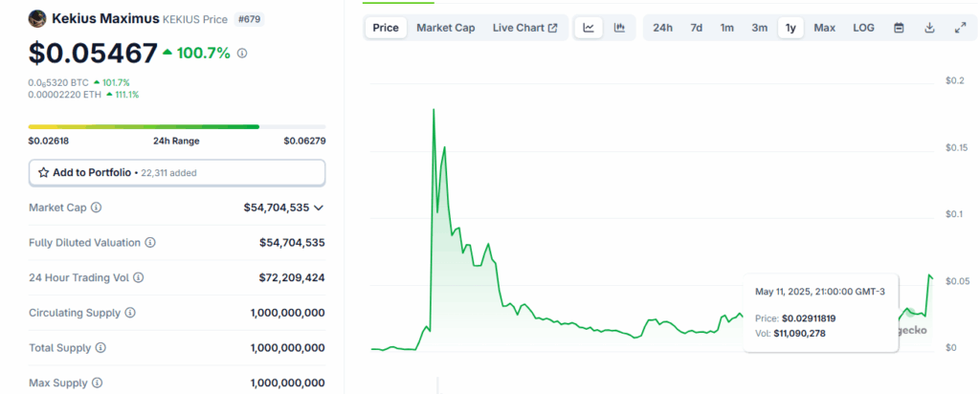Set chart range to Max
The width and height of the screenshot is (980, 394).
(x=824, y=28)
